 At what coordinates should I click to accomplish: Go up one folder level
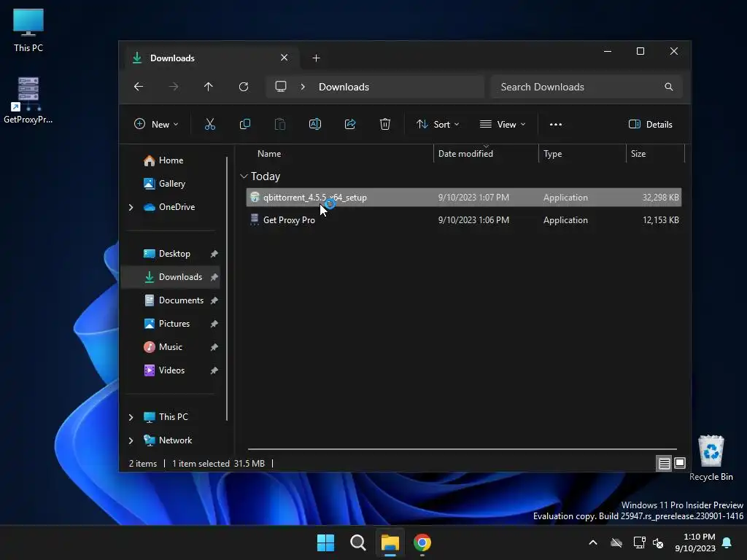coord(208,87)
